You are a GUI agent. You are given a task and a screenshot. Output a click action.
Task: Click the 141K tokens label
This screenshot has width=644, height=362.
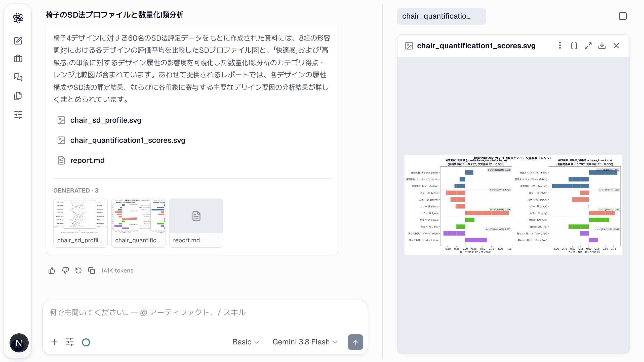[x=117, y=270]
